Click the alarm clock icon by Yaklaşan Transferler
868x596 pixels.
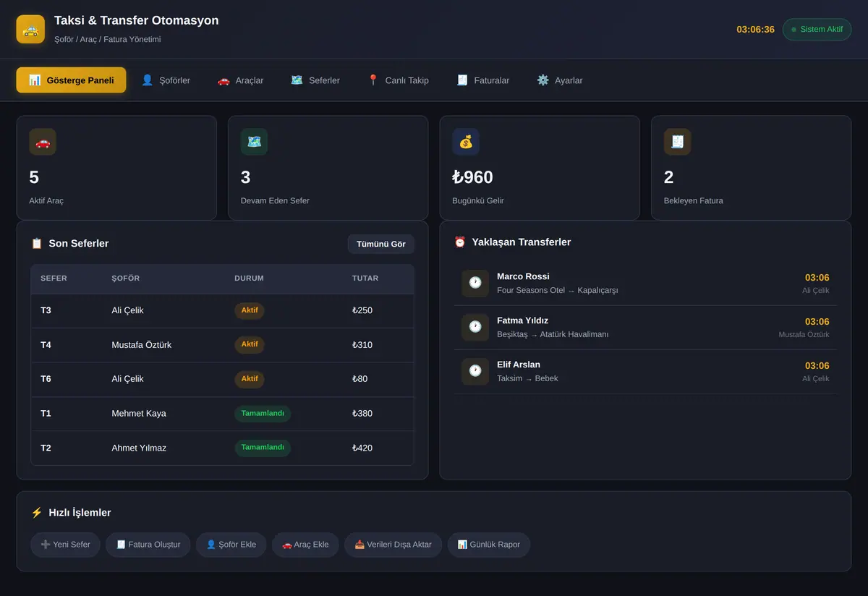coord(460,242)
